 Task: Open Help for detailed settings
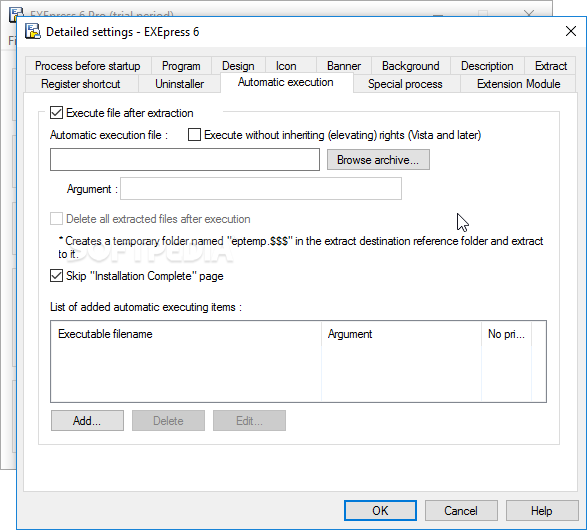click(x=542, y=511)
